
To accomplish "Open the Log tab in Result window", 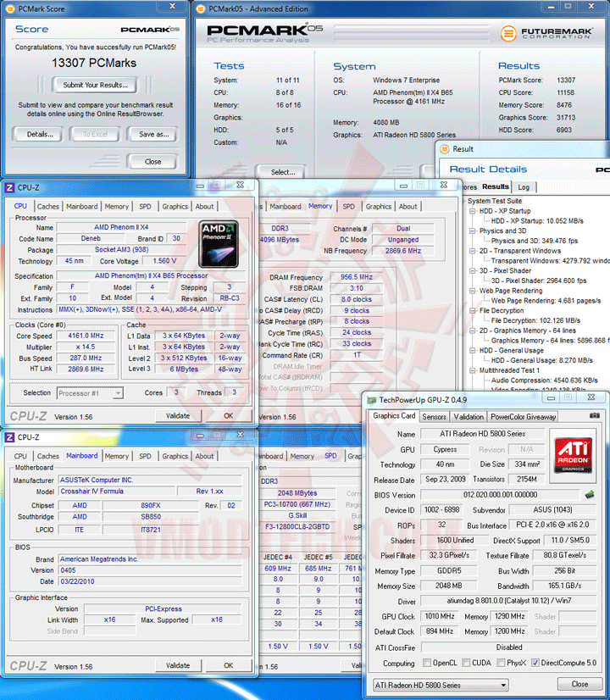I will tap(524, 187).
